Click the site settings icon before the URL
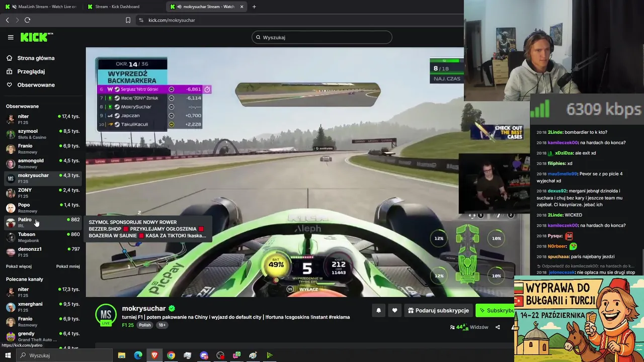 click(x=141, y=20)
